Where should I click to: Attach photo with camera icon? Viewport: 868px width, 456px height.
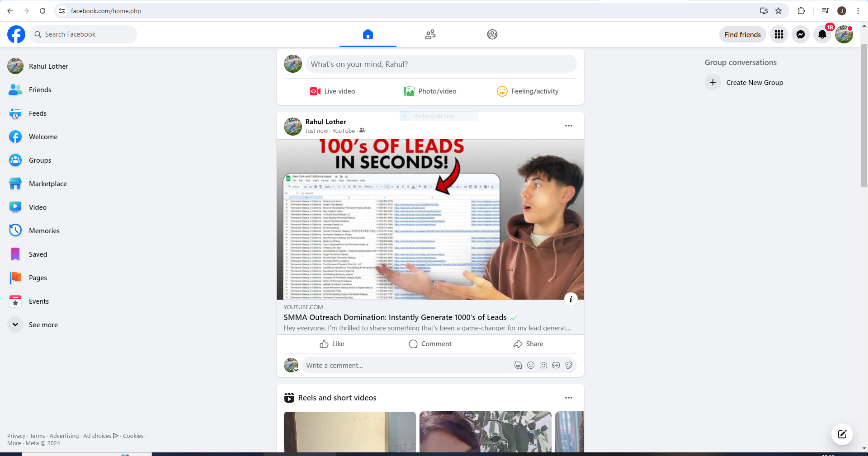(543, 365)
